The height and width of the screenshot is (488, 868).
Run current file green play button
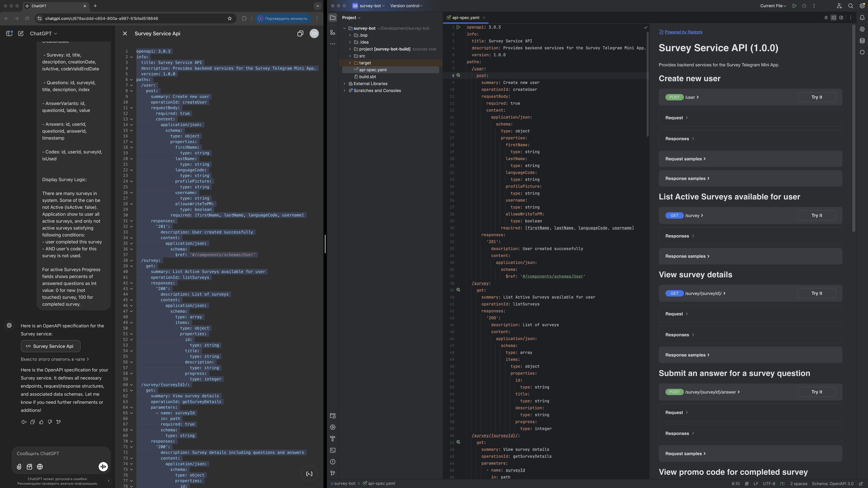(795, 6)
